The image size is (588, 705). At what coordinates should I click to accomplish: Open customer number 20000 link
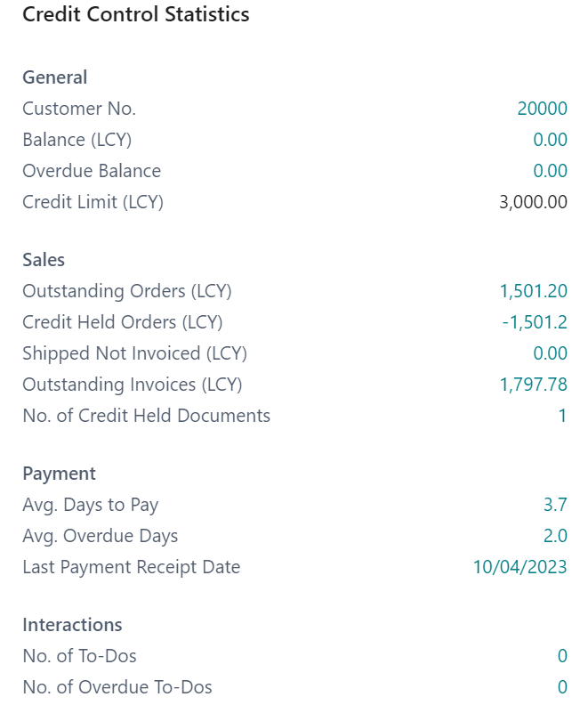coord(542,109)
